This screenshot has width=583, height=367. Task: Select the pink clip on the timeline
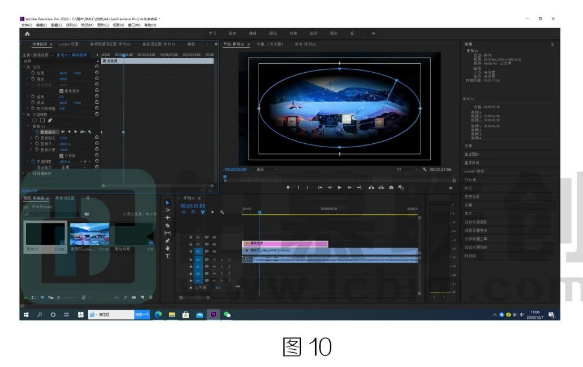(285, 244)
